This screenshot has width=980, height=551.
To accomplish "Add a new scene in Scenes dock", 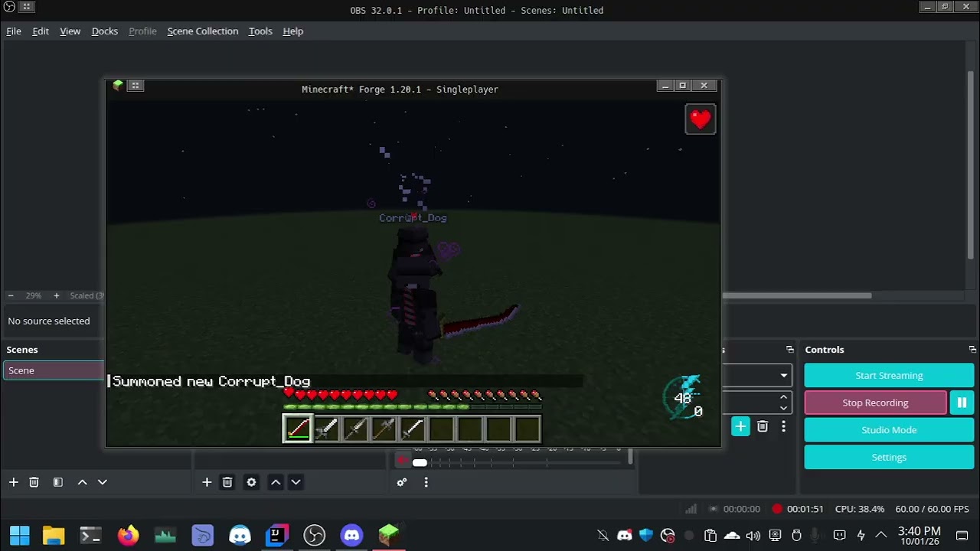I will pyautogui.click(x=13, y=482).
